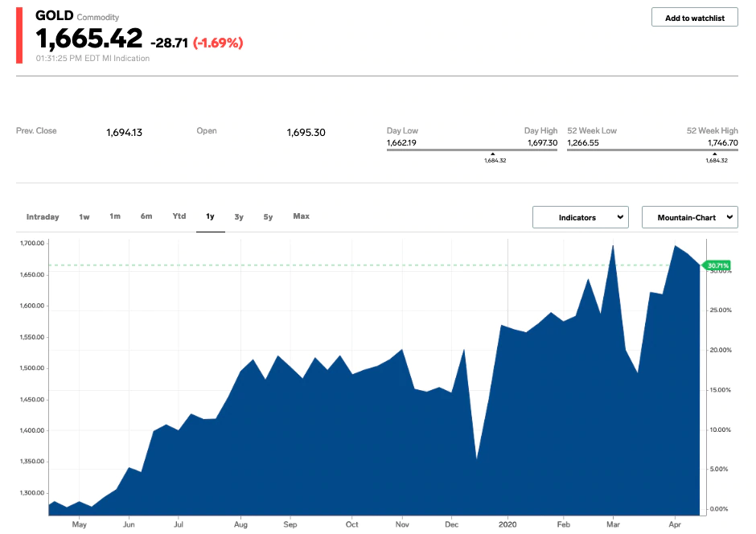Viewport: 756px width, 534px height.
Task: Click the chart peak at Mar
Action: point(614,246)
